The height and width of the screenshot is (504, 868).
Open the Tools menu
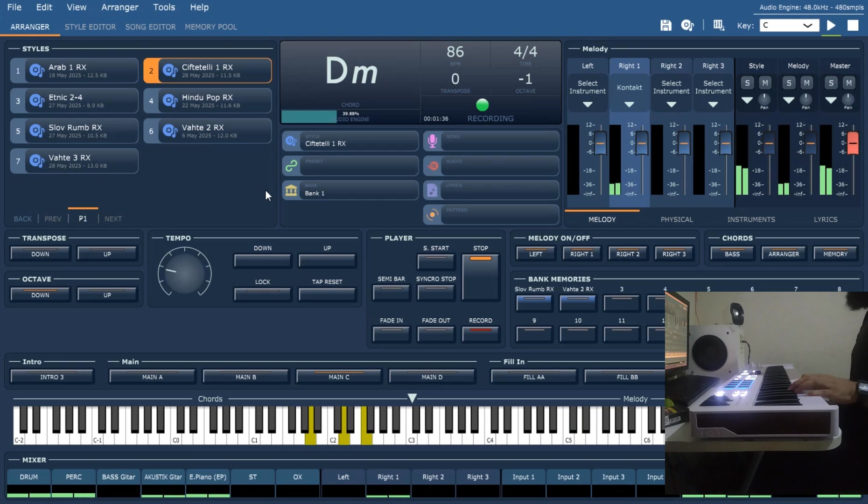tap(164, 7)
